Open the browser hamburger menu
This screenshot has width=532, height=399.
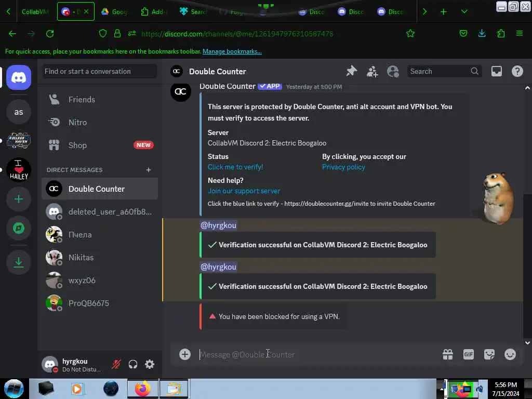point(520,33)
